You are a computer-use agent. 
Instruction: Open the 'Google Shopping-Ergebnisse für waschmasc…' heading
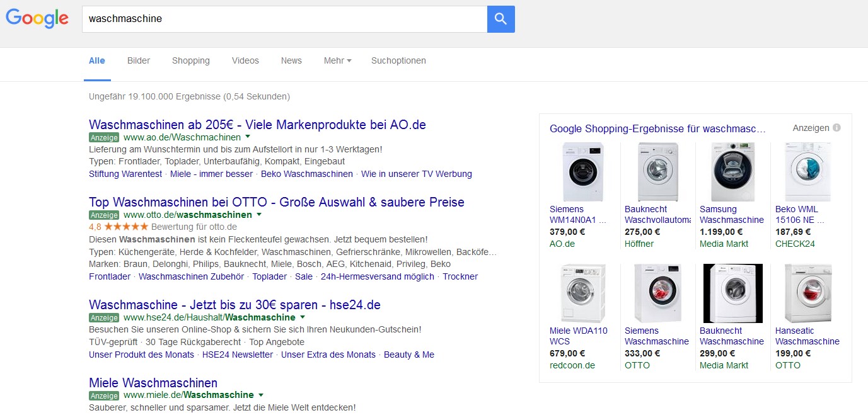pos(658,128)
